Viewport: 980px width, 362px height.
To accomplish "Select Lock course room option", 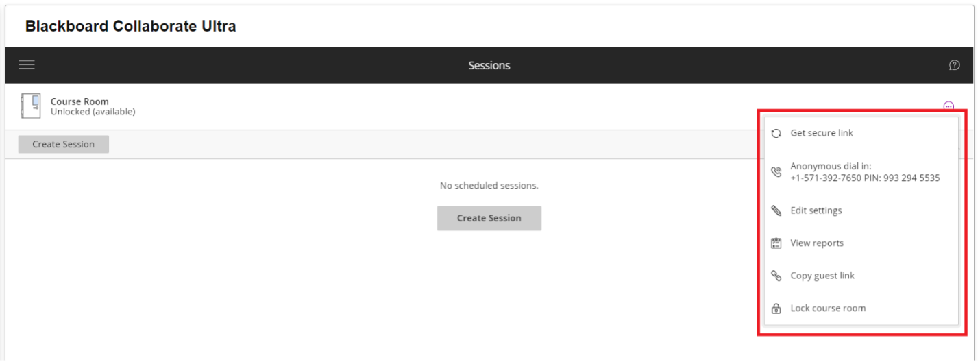I will (861, 308).
